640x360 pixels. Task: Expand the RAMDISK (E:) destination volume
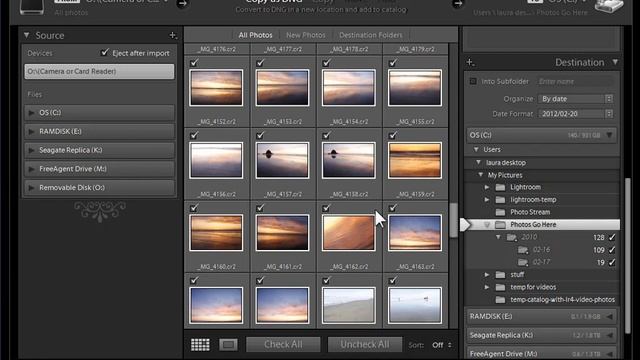[609, 317]
